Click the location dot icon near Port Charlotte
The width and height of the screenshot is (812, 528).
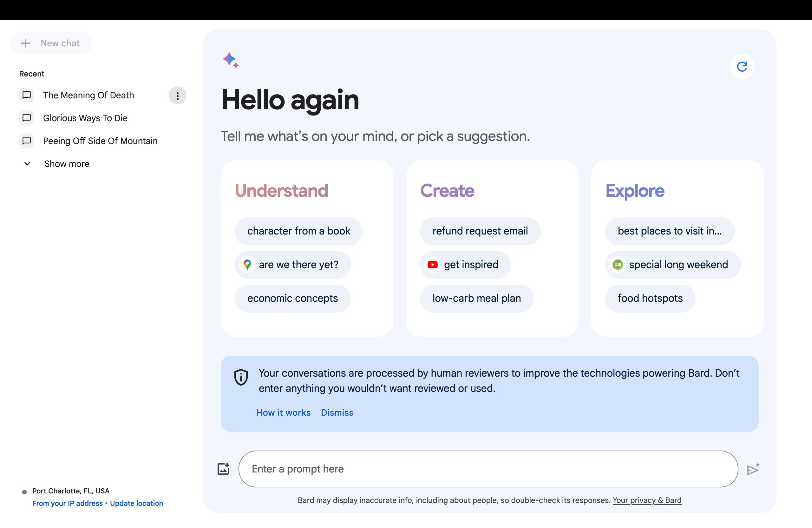24,492
